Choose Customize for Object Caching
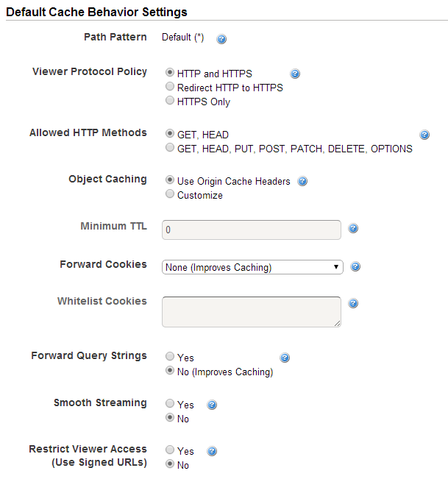Image resolution: width=448 pixels, height=479 pixels. point(170,194)
